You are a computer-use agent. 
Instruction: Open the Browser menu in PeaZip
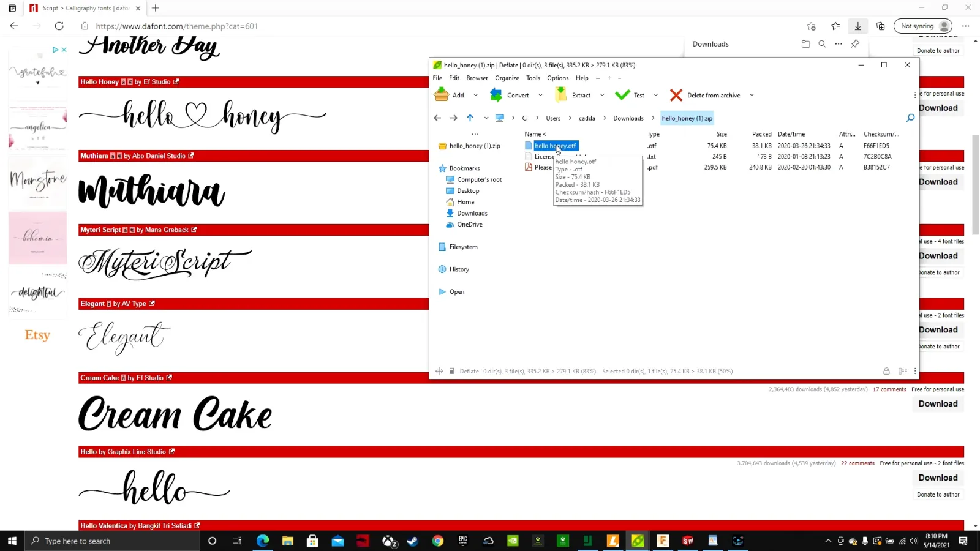[477, 78]
